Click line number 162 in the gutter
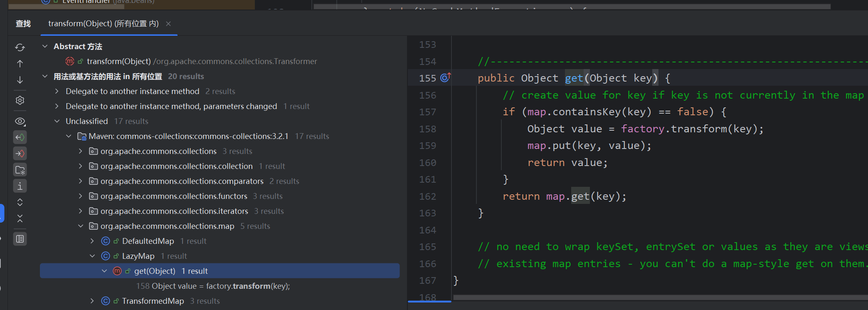This screenshot has height=310, width=868. 428,196
